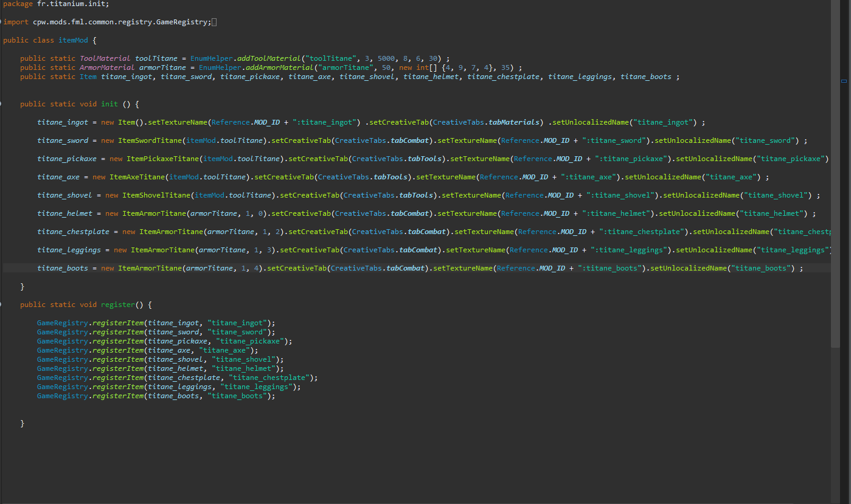Image resolution: width=851 pixels, height=504 pixels.
Task: Click tabMaterials in the titane_ingot line
Action: (x=515, y=122)
